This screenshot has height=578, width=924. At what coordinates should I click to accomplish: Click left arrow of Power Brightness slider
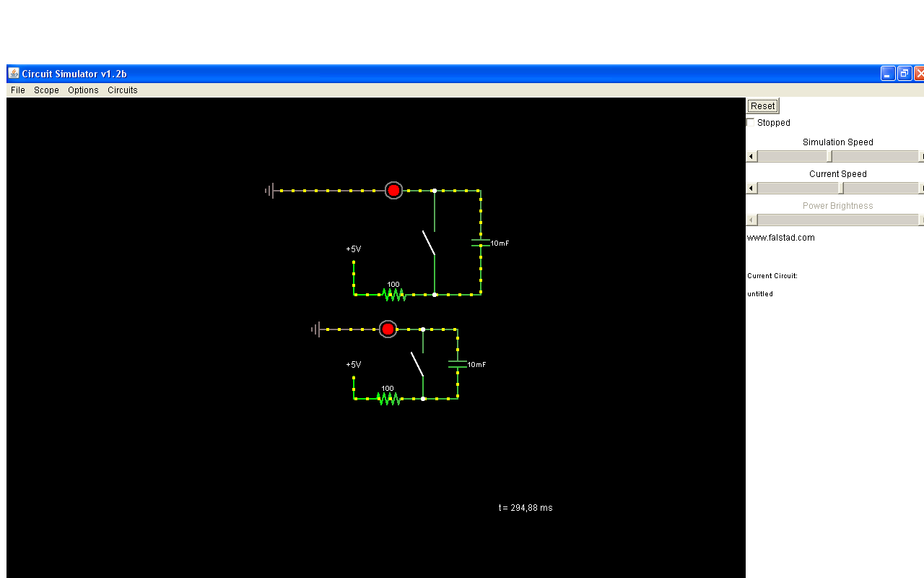pyautogui.click(x=751, y=220)
